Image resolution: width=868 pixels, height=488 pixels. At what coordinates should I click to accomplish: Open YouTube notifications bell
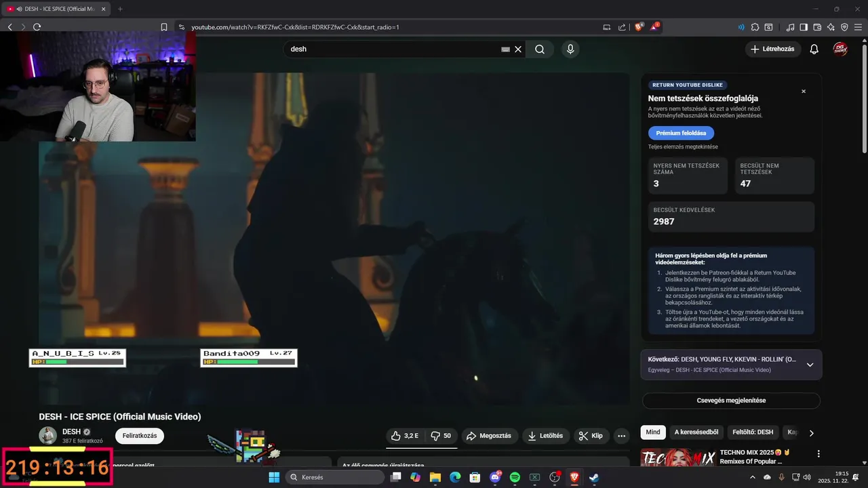point(814,49)
